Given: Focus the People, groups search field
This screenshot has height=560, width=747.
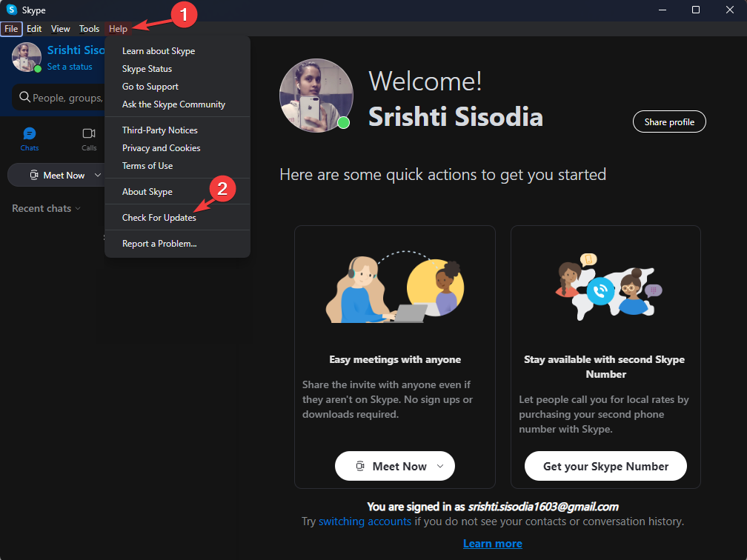Looking at the screenshot, I should tap(58, 98).
